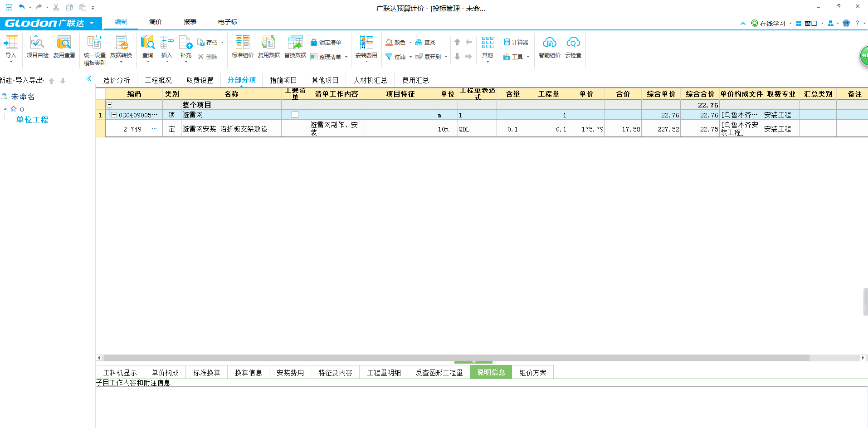868x428 pixels.
Task: Open the help question mark icon
Action: click(x=857, y=24)
